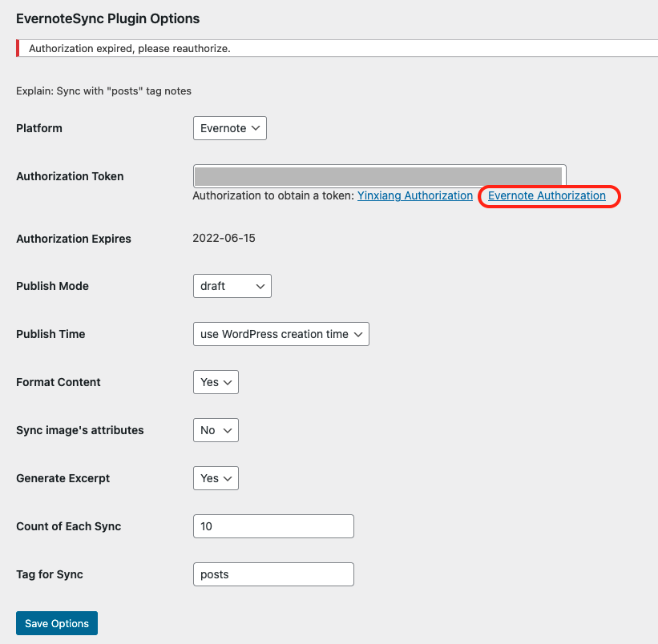This screenshot has height=644, width=658.
Task: Click the Tag for Sync label
Action: coord(50,574)
